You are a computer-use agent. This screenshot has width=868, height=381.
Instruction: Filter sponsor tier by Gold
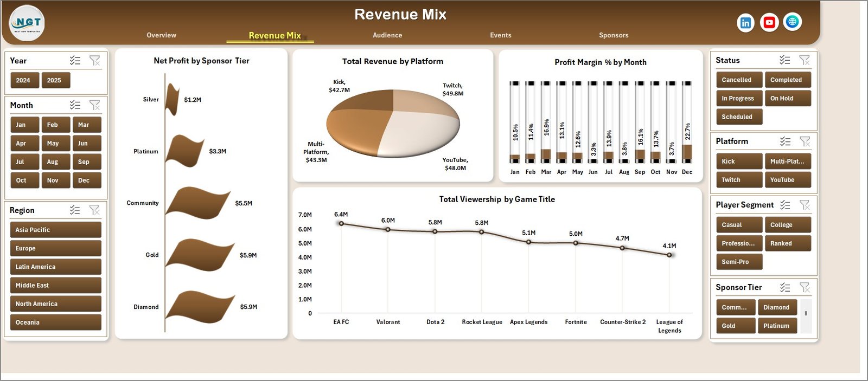[x=736, y=326]
